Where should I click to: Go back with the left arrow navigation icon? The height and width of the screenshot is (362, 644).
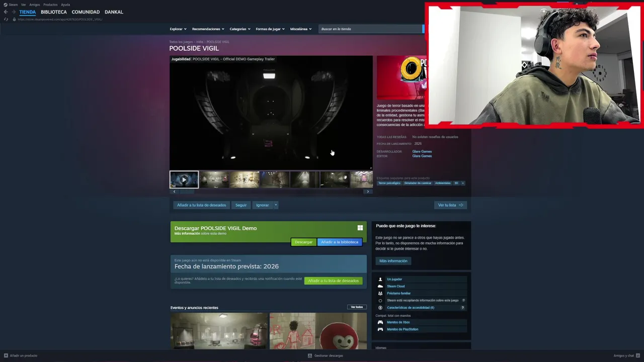coord(6,12)
